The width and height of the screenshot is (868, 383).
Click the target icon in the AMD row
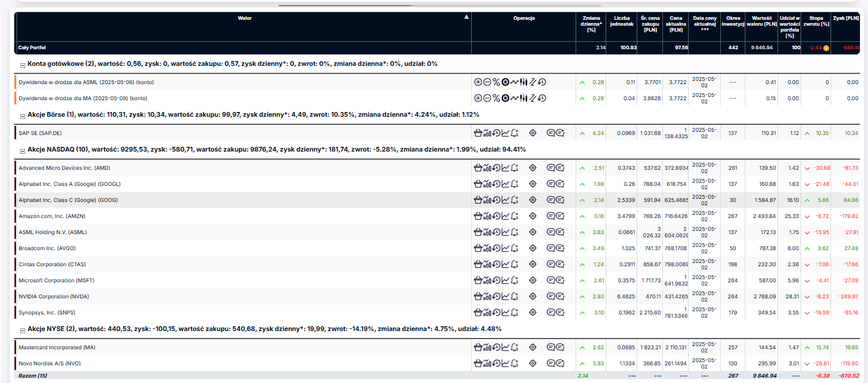(533, 168)
